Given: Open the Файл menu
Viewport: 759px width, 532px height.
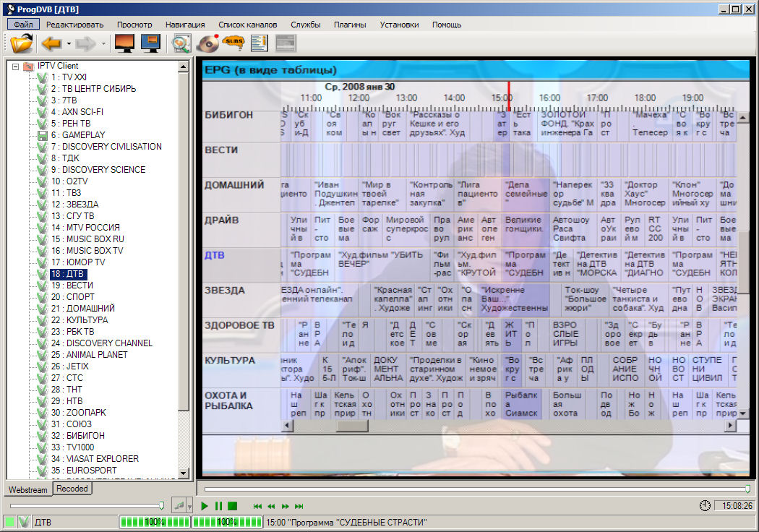Looking at the screenshot, I should click(x=23, y=25).
